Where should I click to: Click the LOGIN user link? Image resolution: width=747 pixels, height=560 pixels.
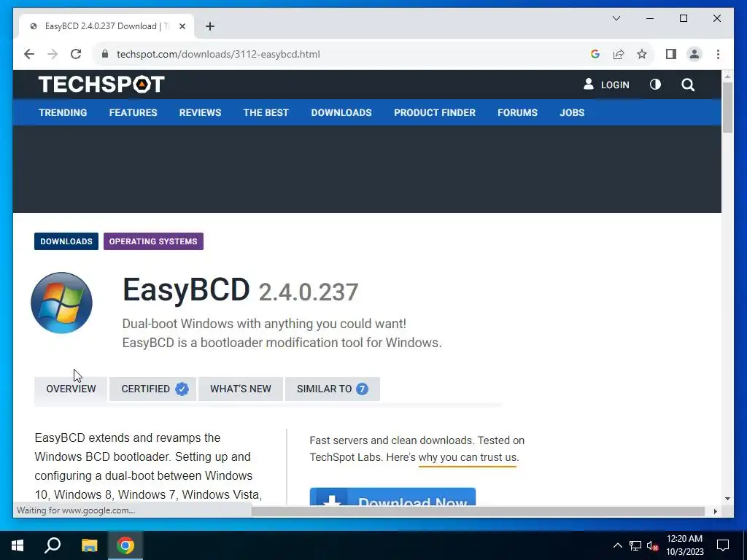[606, 85]
